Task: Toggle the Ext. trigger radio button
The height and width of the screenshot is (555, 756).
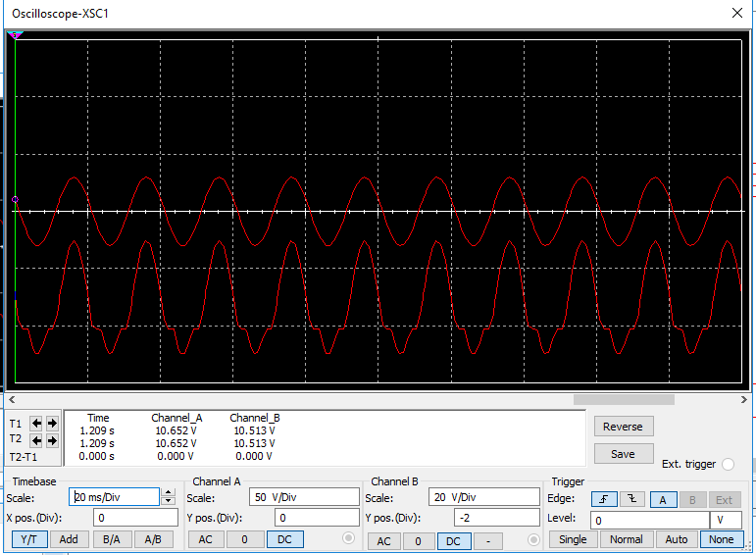Action: 728,464
